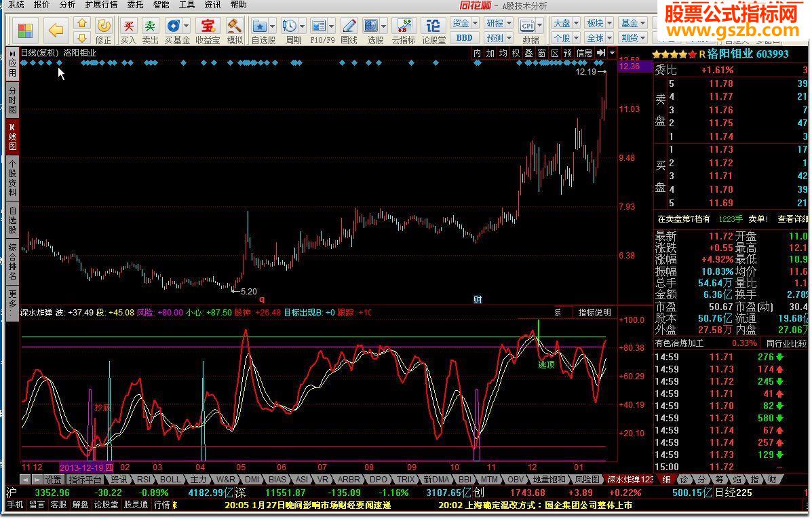
Task: Expand the 周期 dropdown arrow
Action: point(302,25)
